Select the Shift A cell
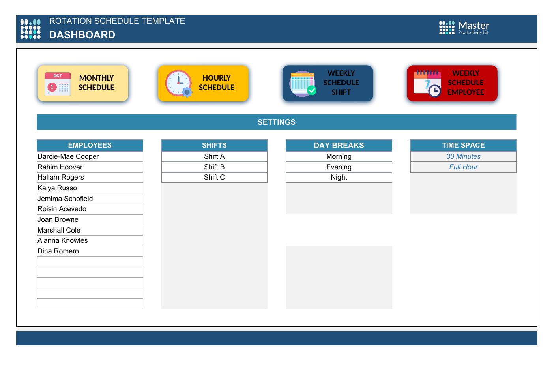The height and width of the screenshot is (392, 554). [x=214, y=156]
